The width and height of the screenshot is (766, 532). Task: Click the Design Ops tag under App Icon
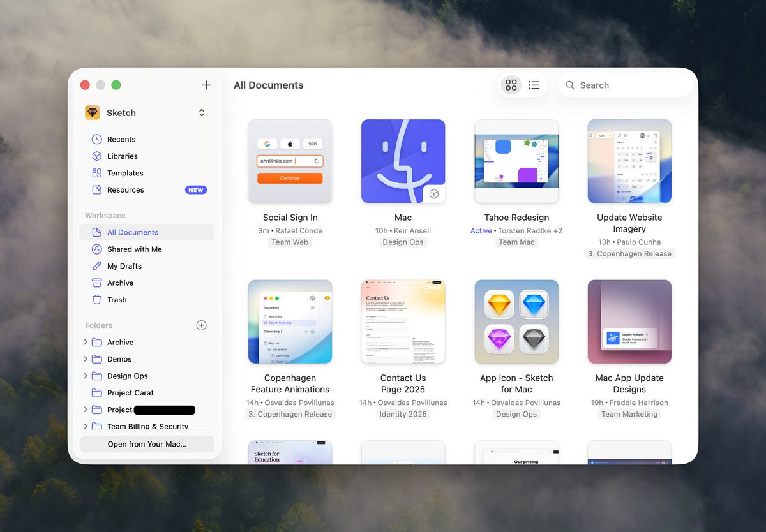click(516, 414)
